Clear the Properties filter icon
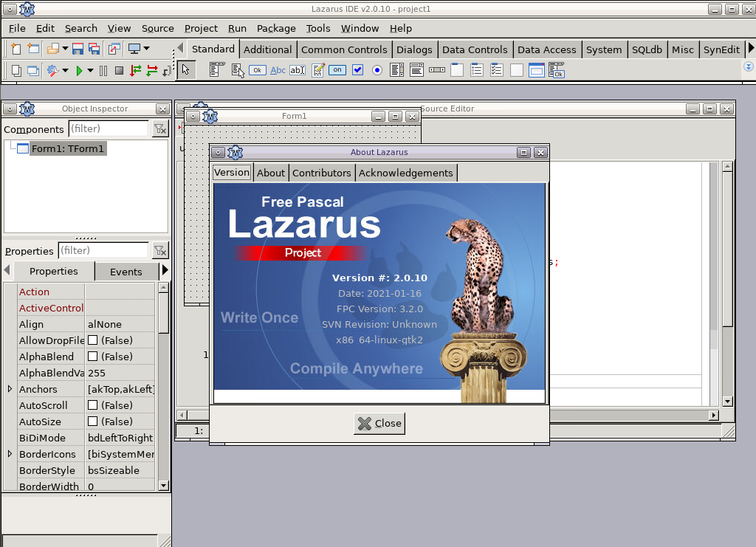The image size is (756, 547). point(160,250)
